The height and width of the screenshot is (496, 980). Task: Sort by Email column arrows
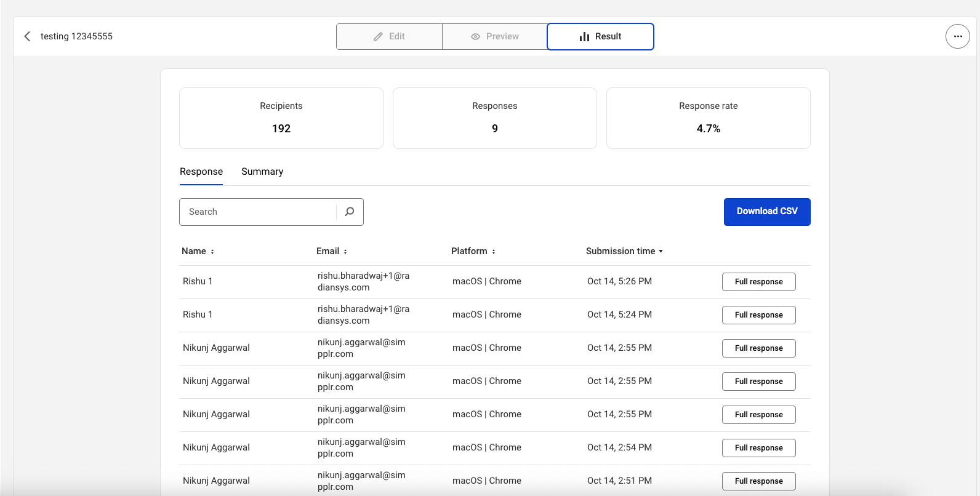[x=345, y=252]
